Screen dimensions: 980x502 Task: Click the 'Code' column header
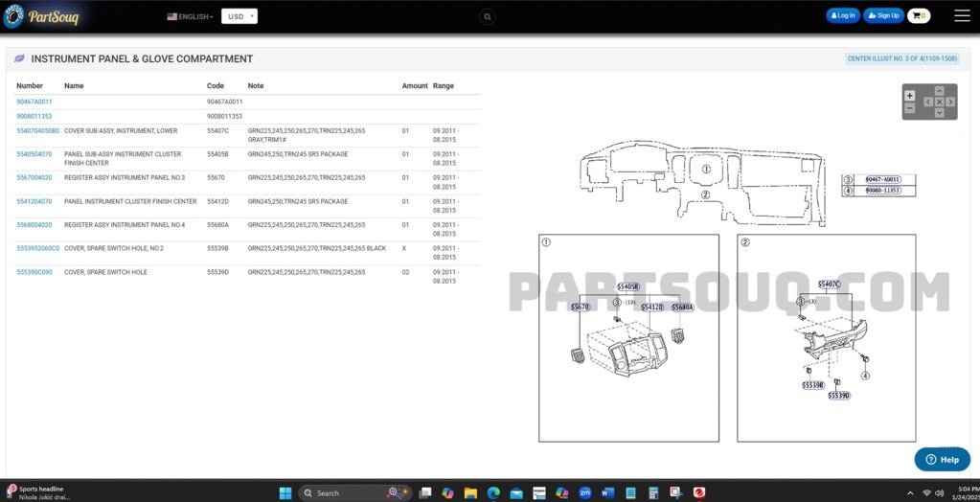coord(215,85)
